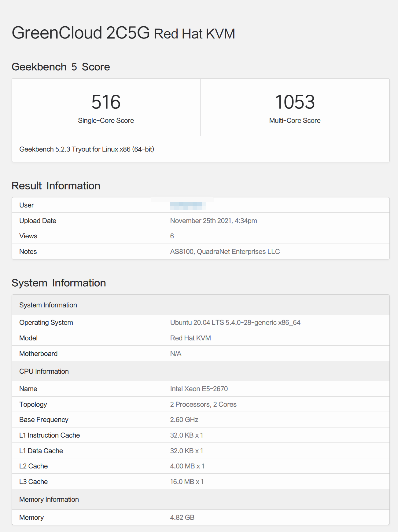Click the '16.0 MB x 1' value
This screenshot has width=398, height=532.
pyautogui.click(x=187, y=482)
